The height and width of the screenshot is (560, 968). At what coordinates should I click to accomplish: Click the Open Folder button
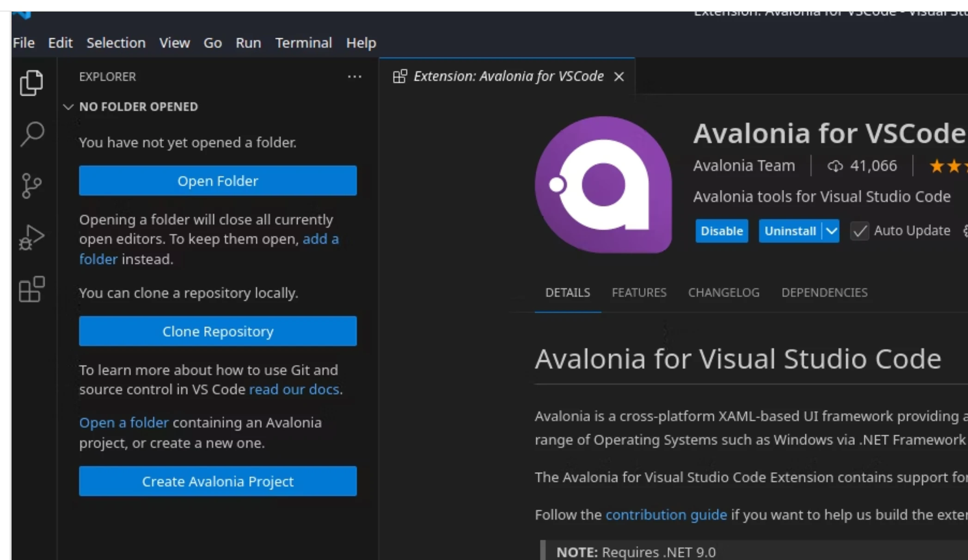click(218, 181)
